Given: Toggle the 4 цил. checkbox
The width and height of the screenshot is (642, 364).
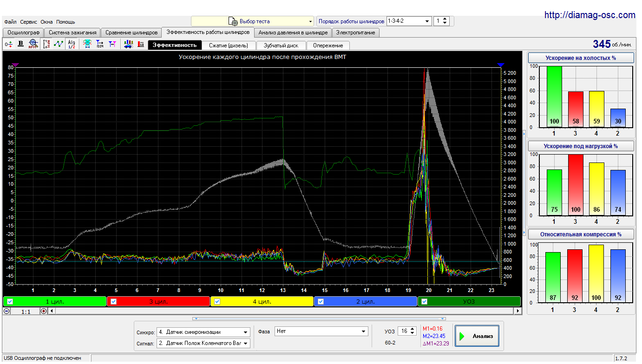Looking at the screenshot, I should coord(217,301).
